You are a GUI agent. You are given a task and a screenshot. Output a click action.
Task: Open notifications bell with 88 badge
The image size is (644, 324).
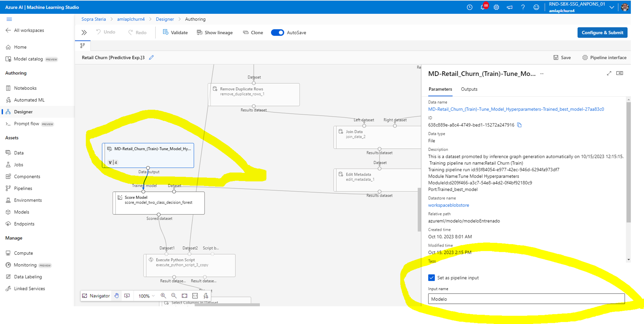(x=483, y=7)
